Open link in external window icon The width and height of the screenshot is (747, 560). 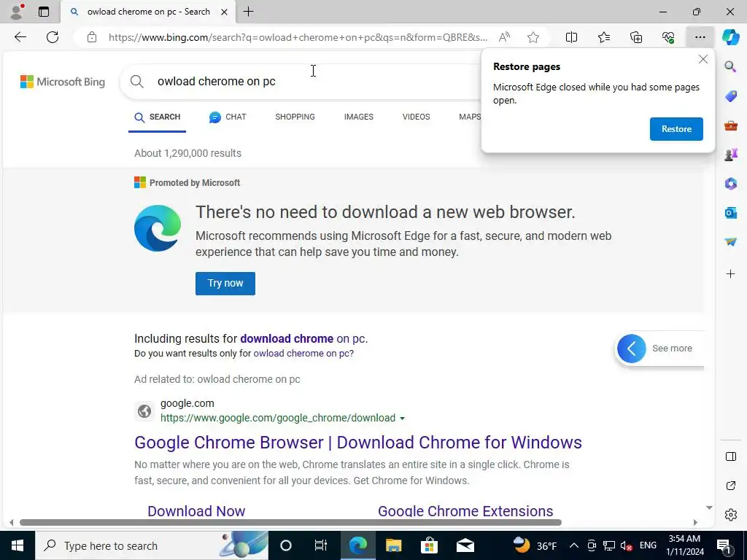(x=730, y=486)
